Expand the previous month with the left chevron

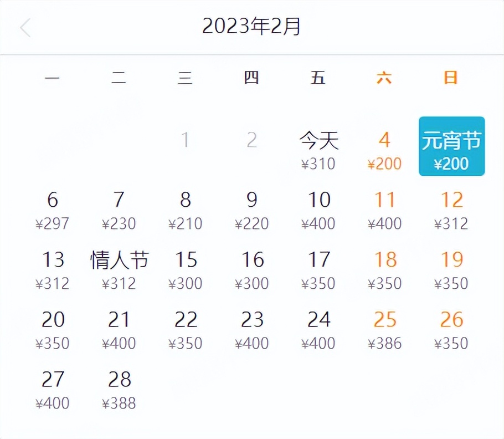25,27
